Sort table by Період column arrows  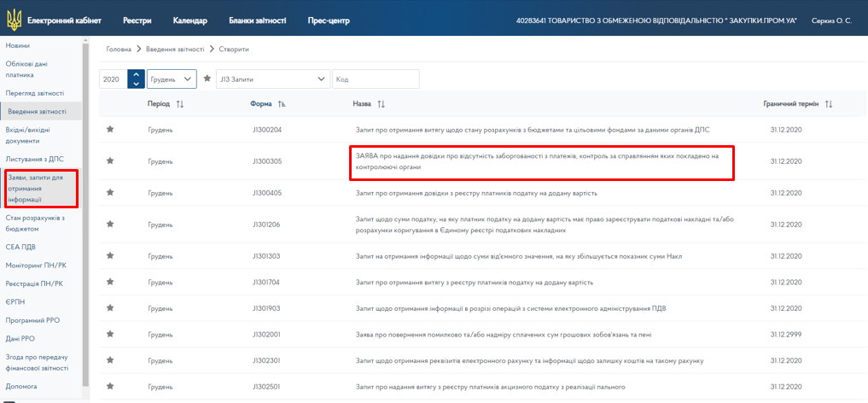pyautogui.click(x=180, y=104)
